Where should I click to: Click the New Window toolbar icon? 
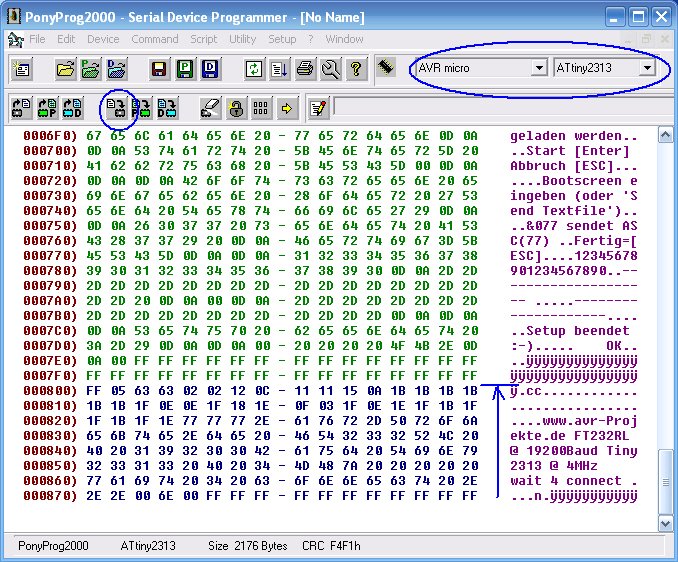22,69
